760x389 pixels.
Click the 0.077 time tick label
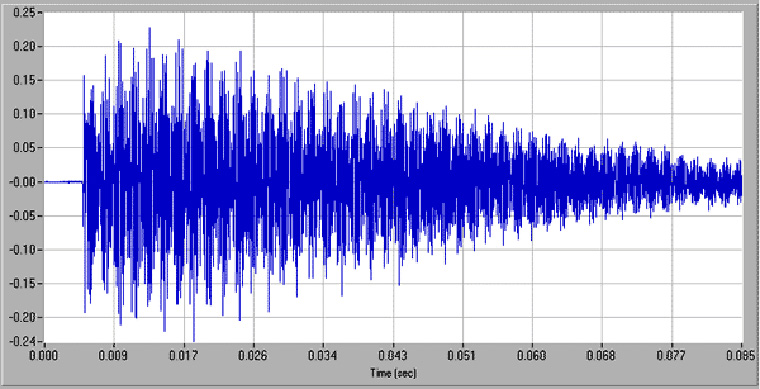point(672,356)
